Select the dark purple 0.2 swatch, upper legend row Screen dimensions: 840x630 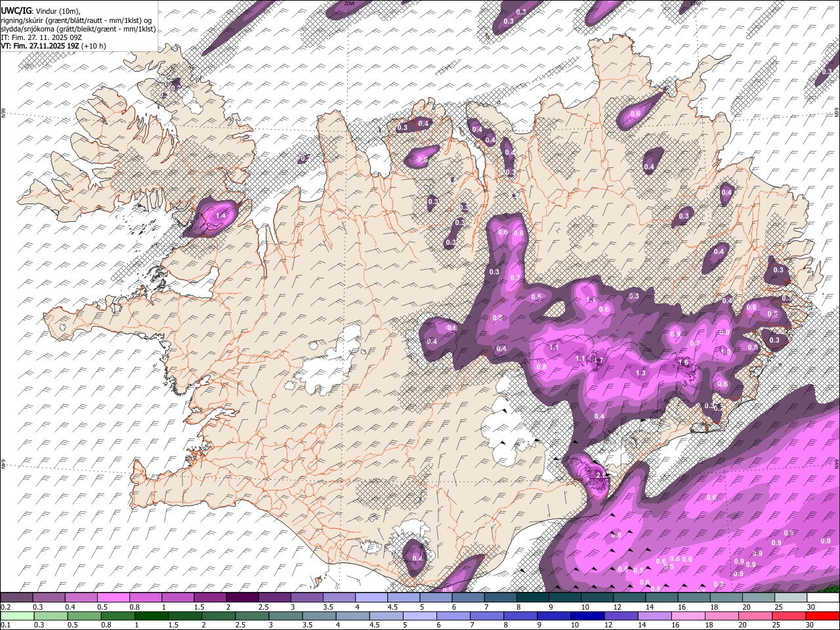[x=16, y=598]
